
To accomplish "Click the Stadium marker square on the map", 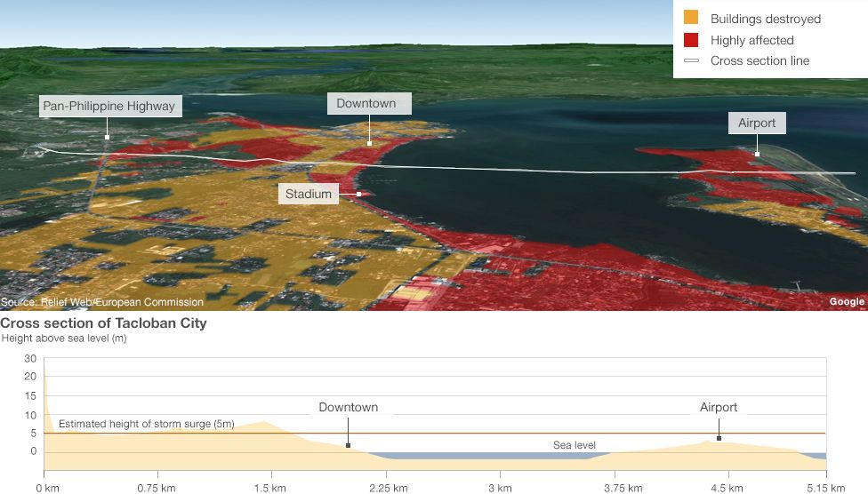I will coord(358,195).
